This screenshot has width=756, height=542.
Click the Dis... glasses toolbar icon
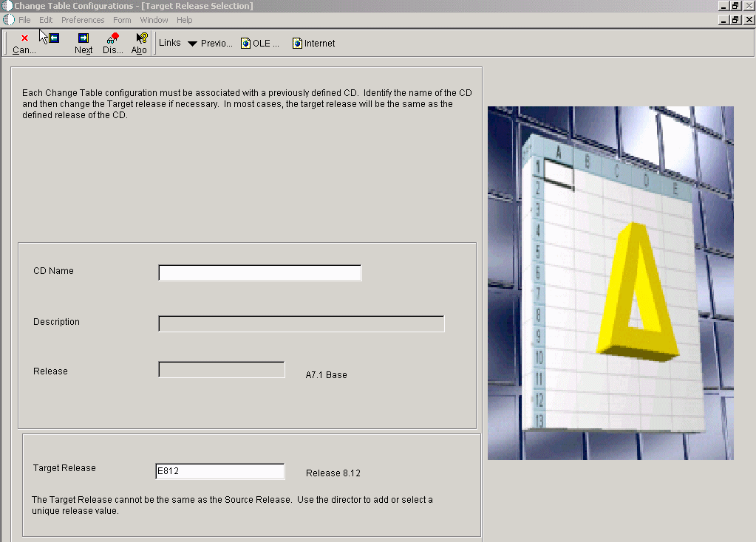pyautogui.click(x=113, y=38)
